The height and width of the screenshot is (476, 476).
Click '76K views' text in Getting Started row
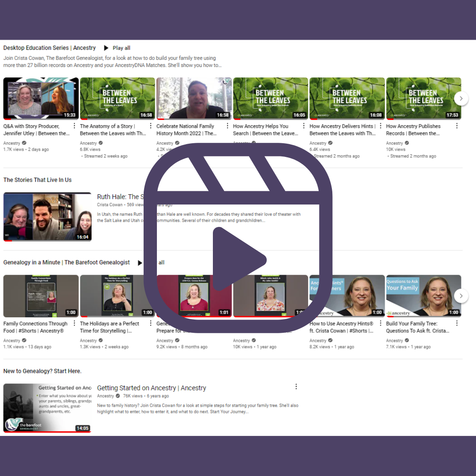[133, 396]
